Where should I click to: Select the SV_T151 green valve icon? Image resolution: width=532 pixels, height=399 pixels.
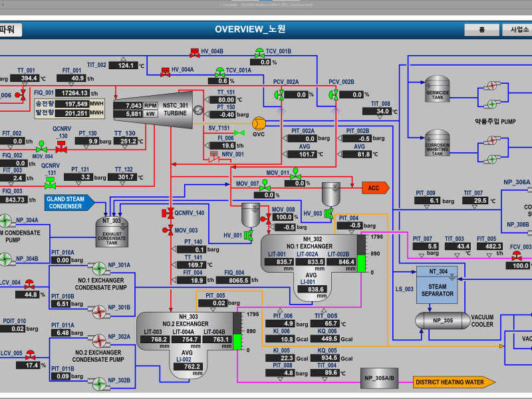click(x=239, y=132)
